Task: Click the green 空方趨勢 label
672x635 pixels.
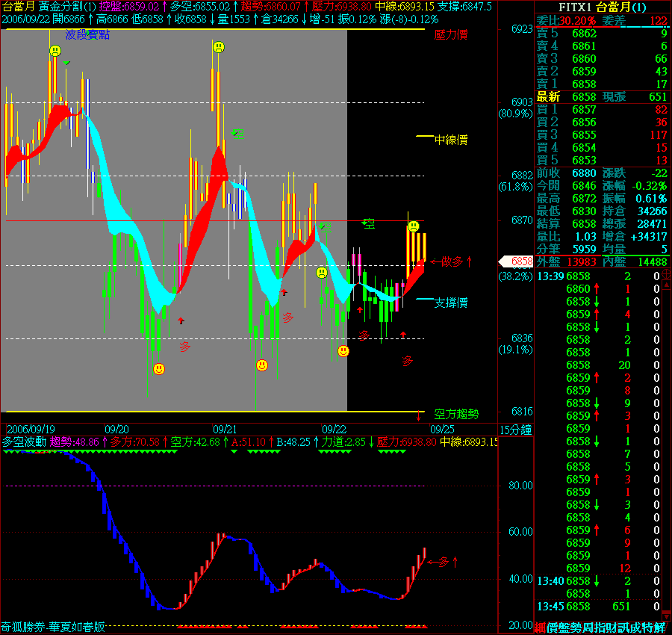Action: tap(456, 413)
